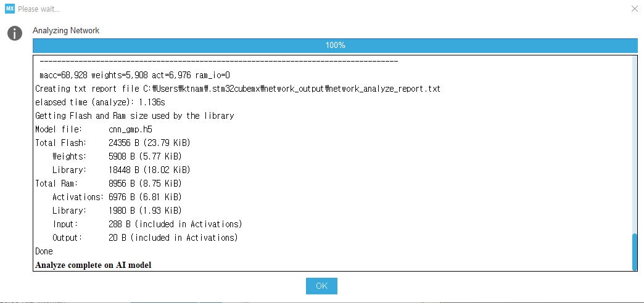Click the Model file cnn_gmp.h5 line
This screenshot has height=303, width=644.
click(x=94, y=129)
